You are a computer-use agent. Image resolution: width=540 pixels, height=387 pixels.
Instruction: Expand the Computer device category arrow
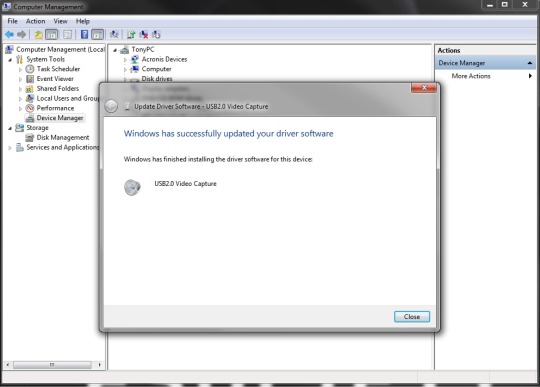[125, 70]
